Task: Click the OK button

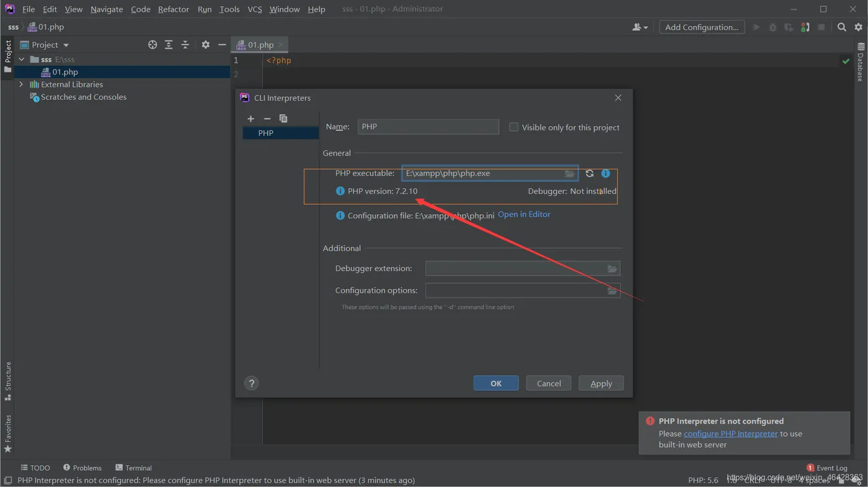Action: click(x=496, y=383)
